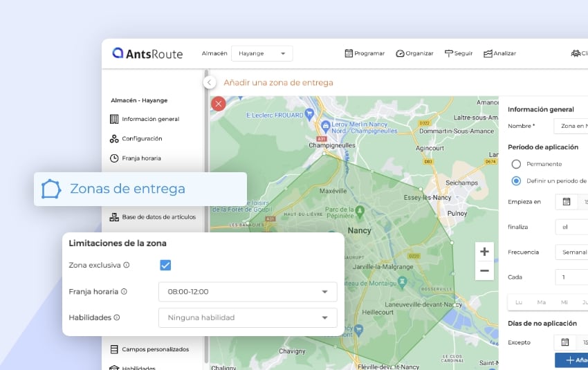Click the AntsRoute logo icon
588x370 pixels.
[118, 53]
